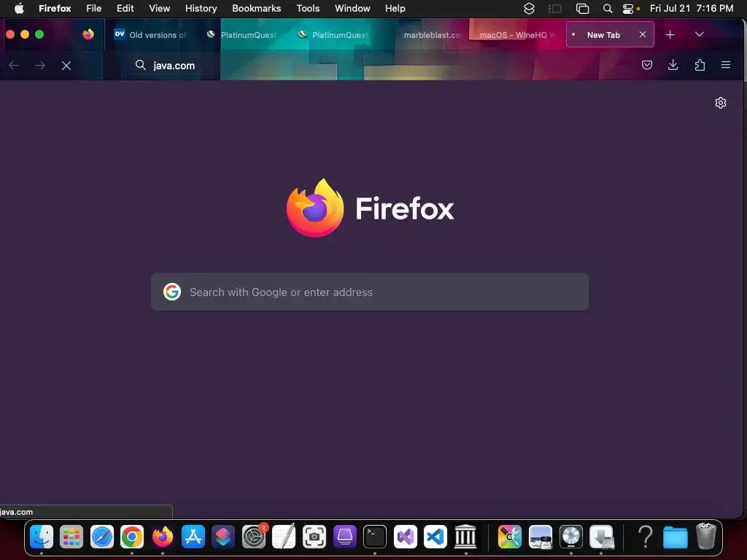
Task: Close the New Tab tab
Action: pyautogui.click(x=642, y=35)
